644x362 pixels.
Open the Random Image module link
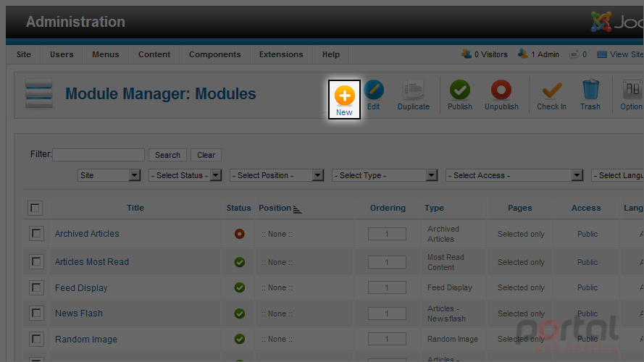pyautogui.click(x=86, y=340)
